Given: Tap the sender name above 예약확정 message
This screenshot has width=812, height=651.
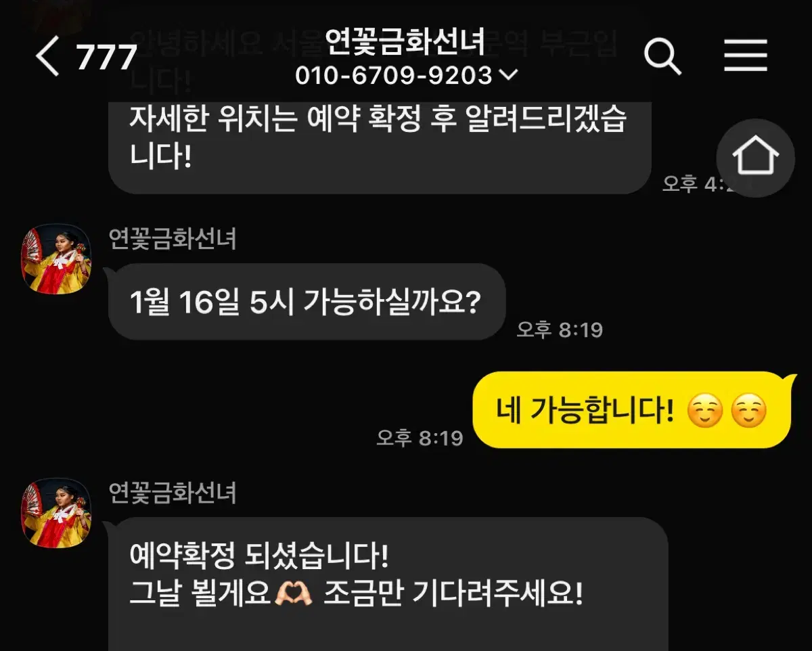Looking at the screenshot, I should pyautogui.click(x=173, y=493).
